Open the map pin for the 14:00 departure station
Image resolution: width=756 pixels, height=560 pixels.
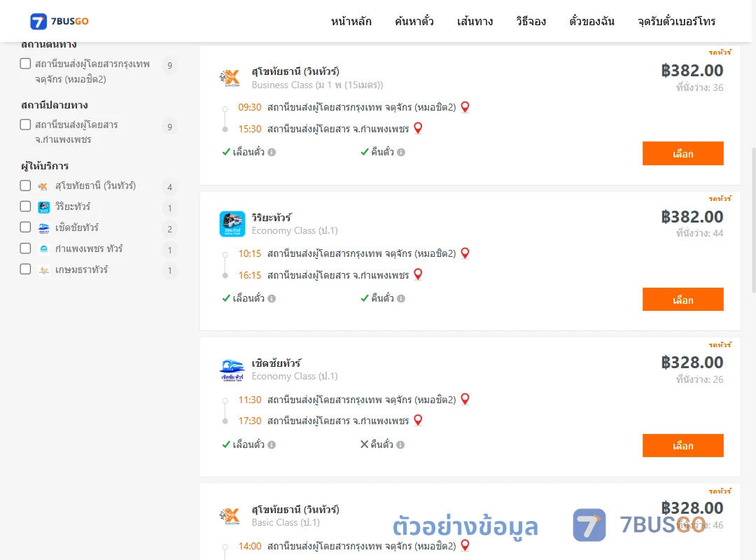465,545
